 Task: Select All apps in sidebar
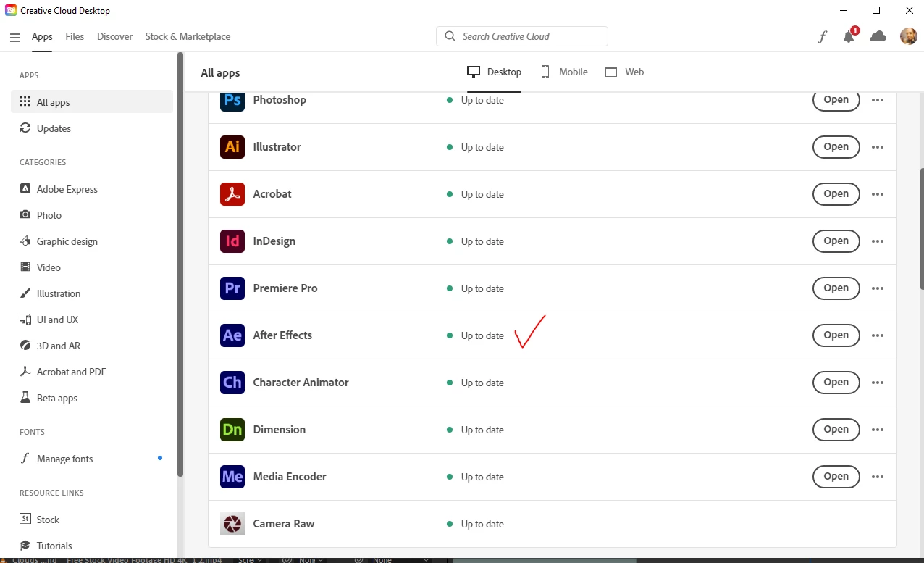coord(92,102)
